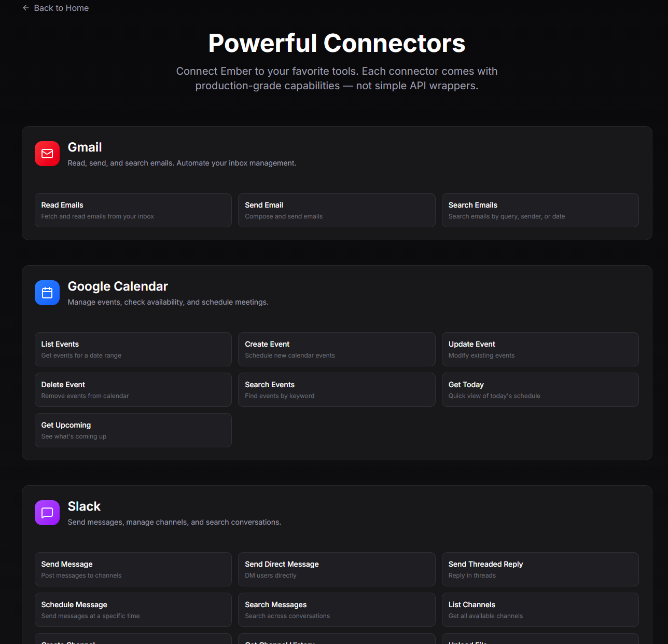668x644 pixels.
Task: Select the Send Direct Message card
Action: [x=337, y=569]
